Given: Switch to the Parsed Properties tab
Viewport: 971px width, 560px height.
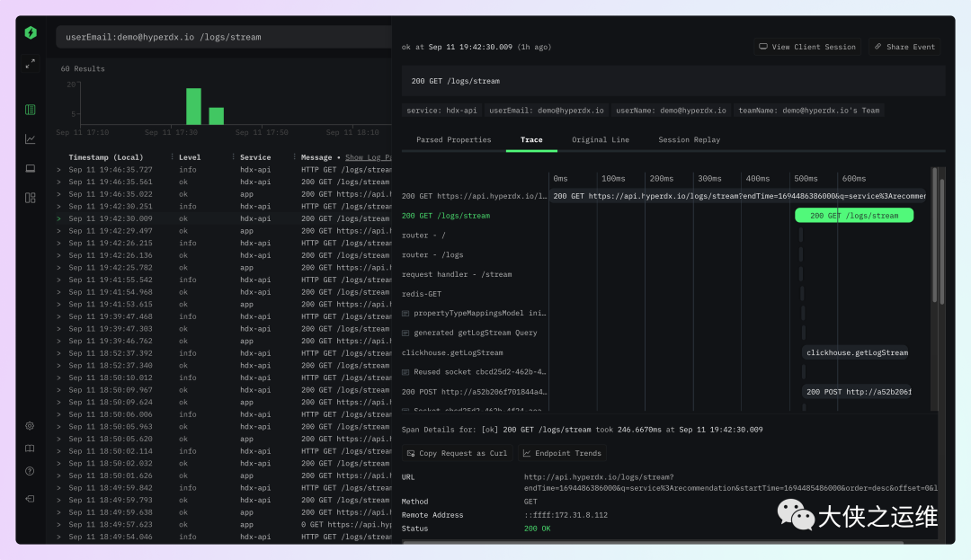Looking at the screenshot, I should (x=453, y=140).
